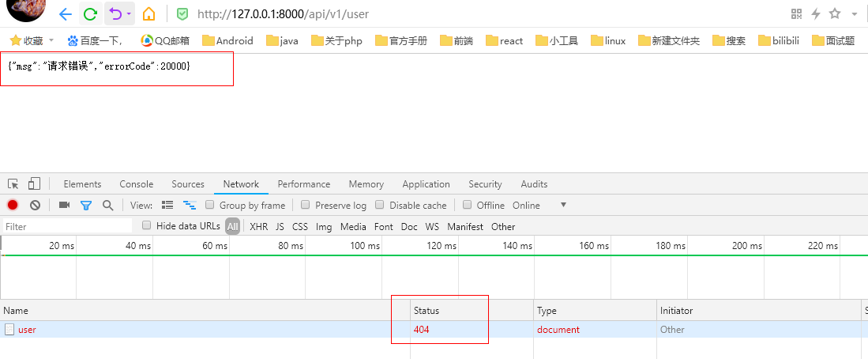The width and height of the screenshot is (868, 359).
Task: Open the Application tab
Action: coord(426,184)
